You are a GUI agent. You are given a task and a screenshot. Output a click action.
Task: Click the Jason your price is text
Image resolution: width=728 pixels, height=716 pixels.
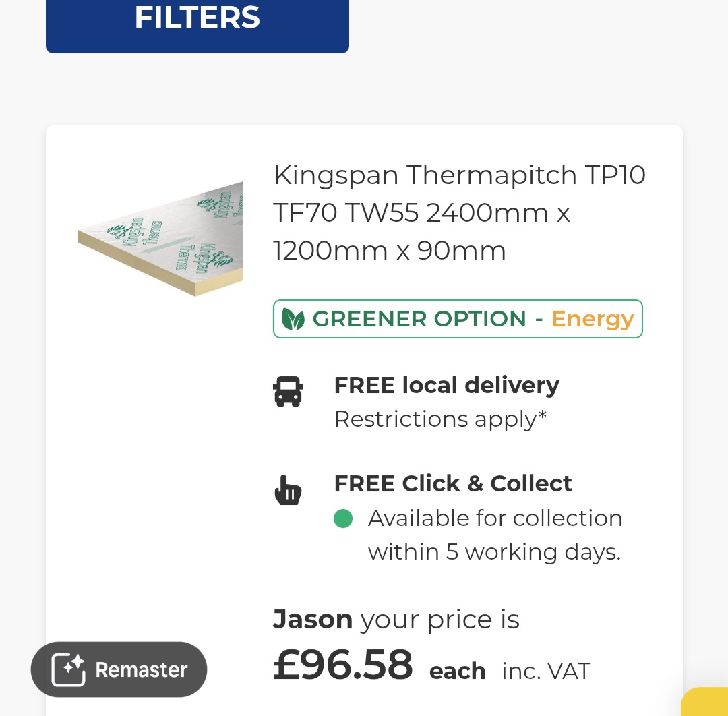[396, 619]
